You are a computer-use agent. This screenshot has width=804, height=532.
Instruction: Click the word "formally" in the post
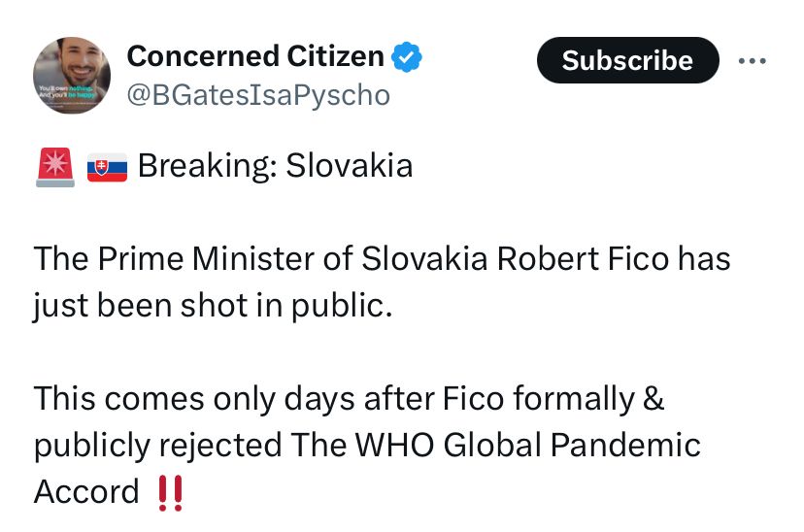click(x=559, y=398)
